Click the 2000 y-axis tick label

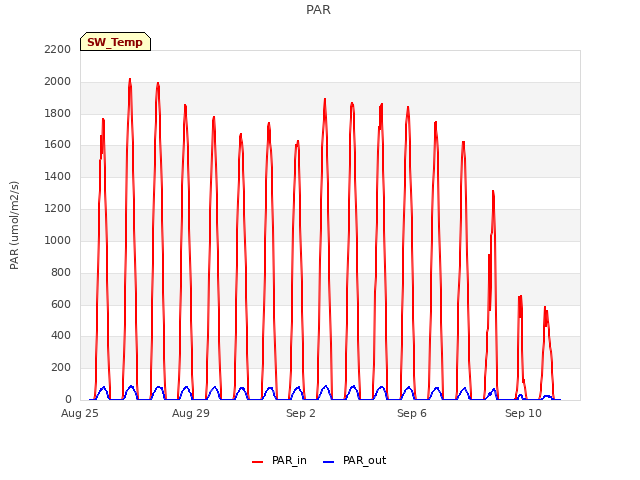click(x=58, y=81)
